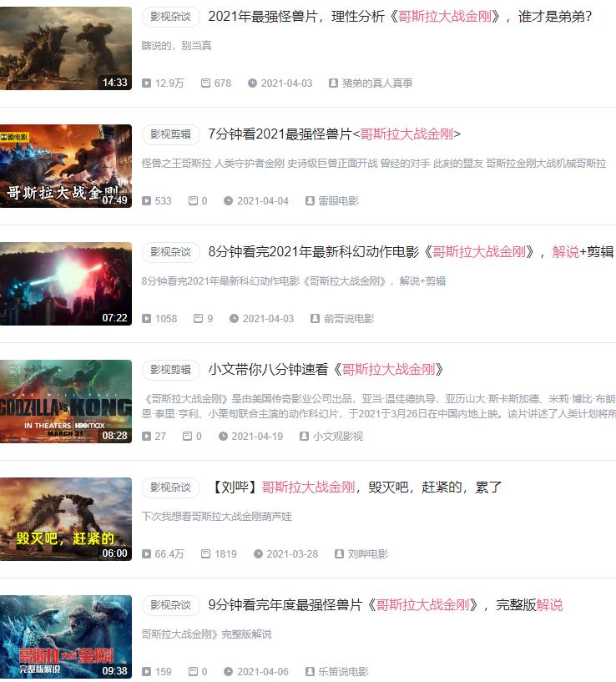Click view count 66.4万
Image resolution: width=616 pixels, height=682 pixels.
pyautogui.click(x=169, y=554)
